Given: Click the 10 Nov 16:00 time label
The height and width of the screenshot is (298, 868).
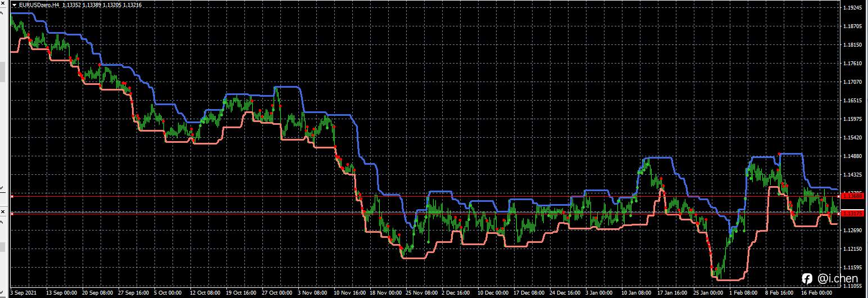Looking at the screenshot, I should pyautogui.click(x=349, y=293).
